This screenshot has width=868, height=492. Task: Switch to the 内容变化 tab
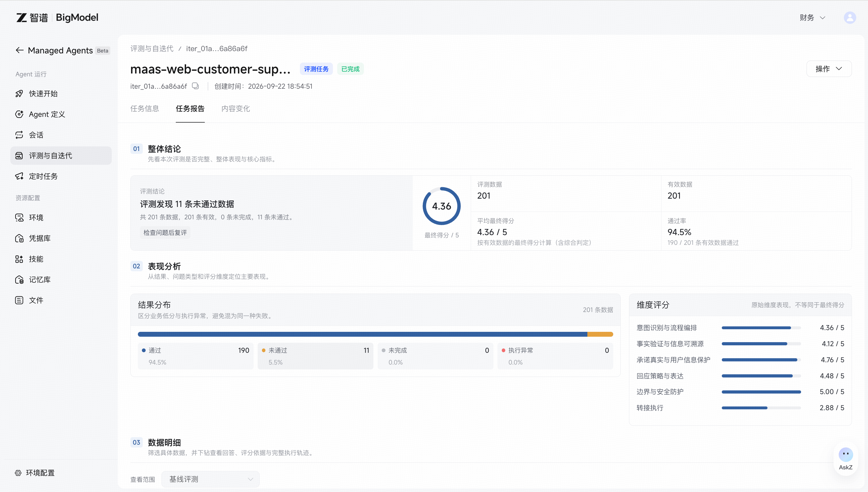236,109
